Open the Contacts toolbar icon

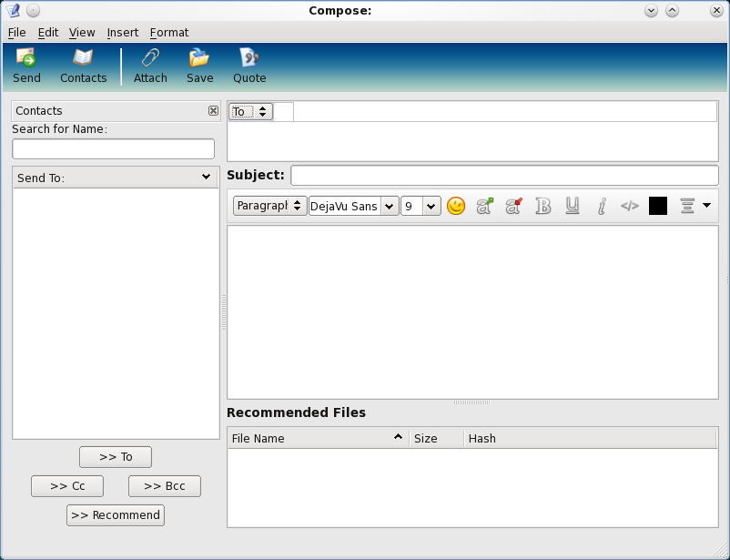(84, 66)
